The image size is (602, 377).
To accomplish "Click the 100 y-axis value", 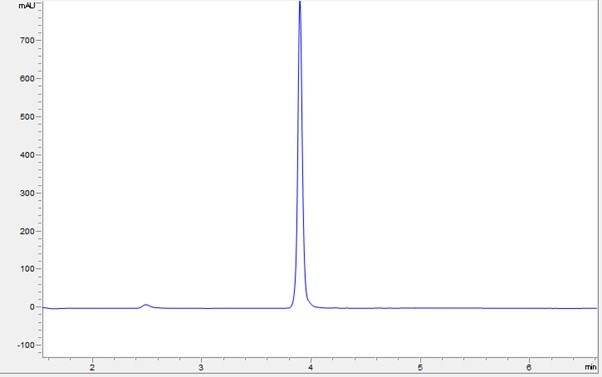I will click(27, 269).
